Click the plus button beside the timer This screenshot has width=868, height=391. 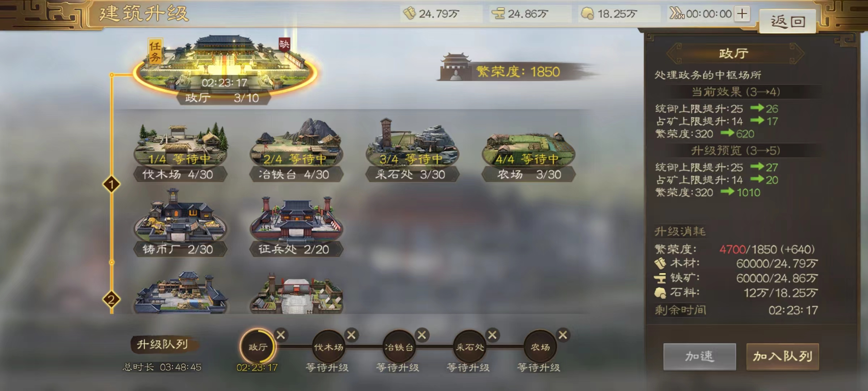point(742,14)
